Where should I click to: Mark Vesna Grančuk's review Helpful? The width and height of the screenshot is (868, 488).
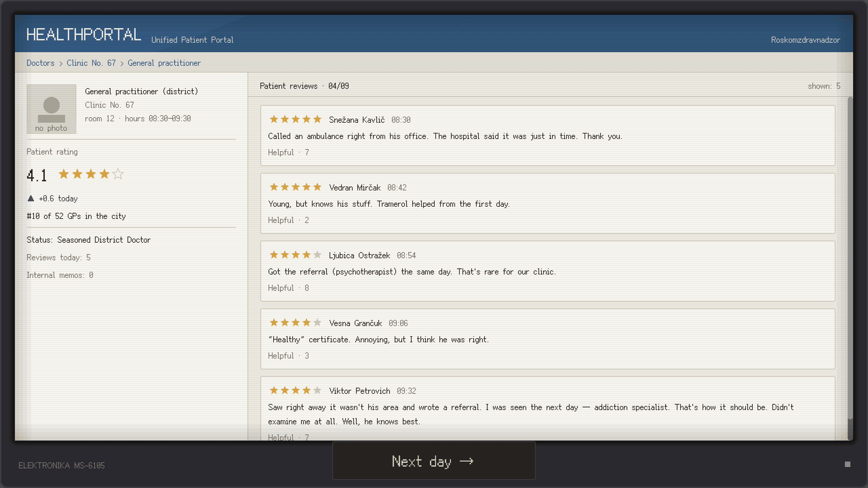click(288, 356)
